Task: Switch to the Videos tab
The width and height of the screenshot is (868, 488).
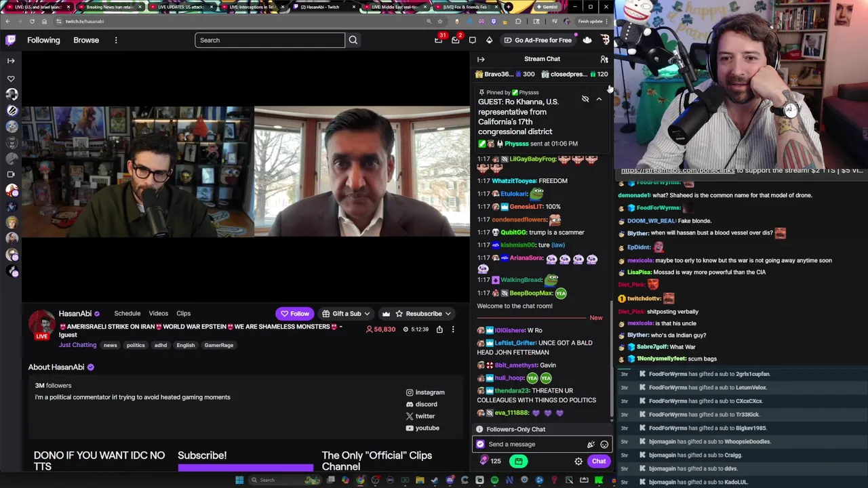Action: tap(159, 313)
